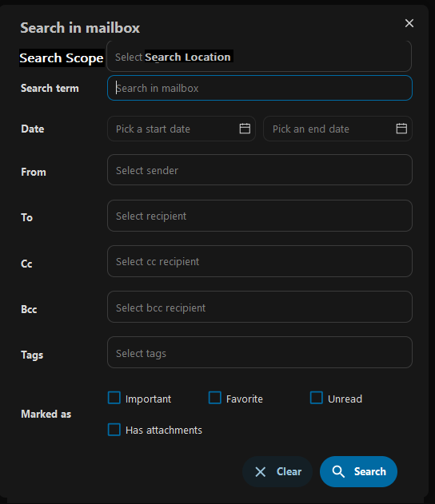Viewport: 435px width, 504px height.
Task: Click the magnifier icon in Search button
Action: pos(338,471)
